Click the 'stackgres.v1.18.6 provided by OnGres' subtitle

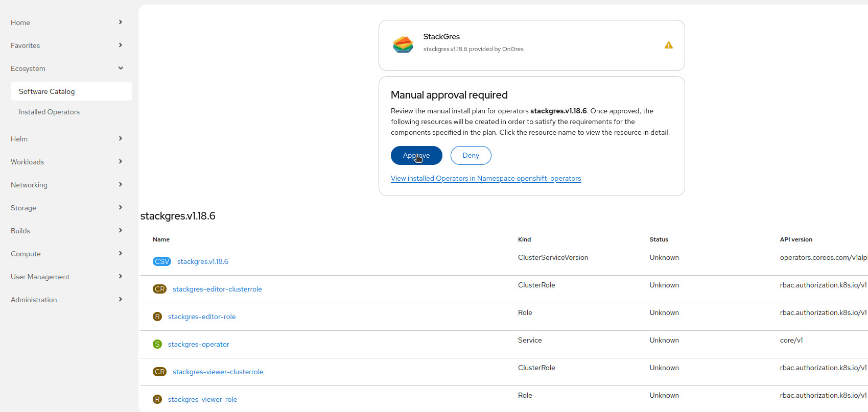coord(473,49)
